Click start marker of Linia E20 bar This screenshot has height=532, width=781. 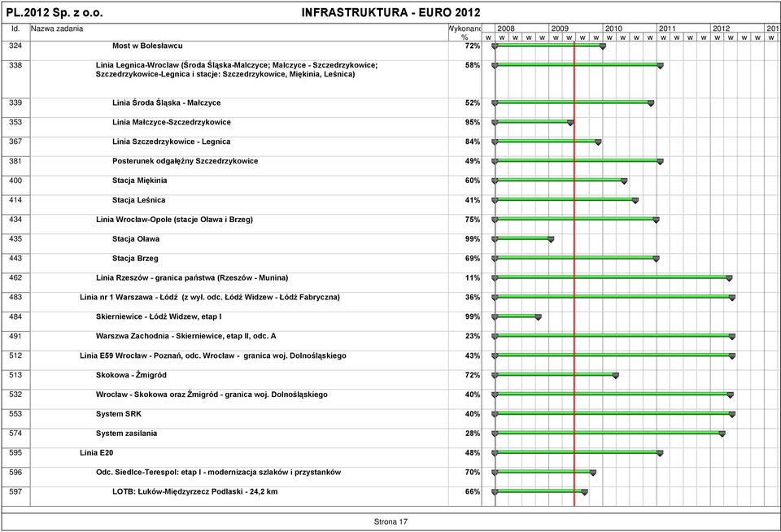click(495, 453)
